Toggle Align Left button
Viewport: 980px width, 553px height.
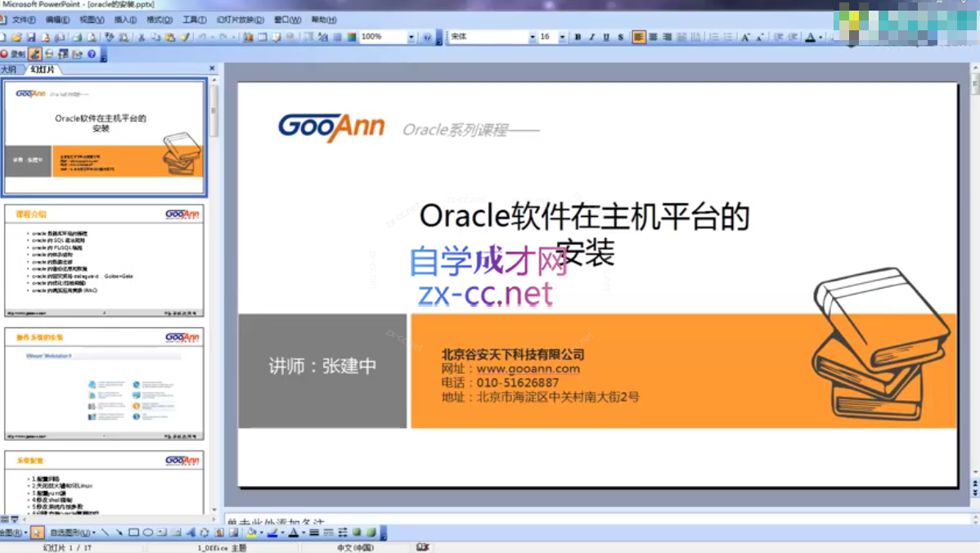(638, 38)
